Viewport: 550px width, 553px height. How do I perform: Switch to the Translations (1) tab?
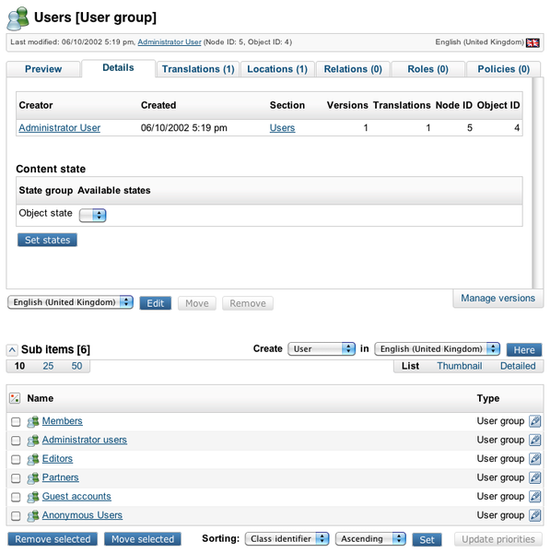pyautogui.click(x=198, y=69)
